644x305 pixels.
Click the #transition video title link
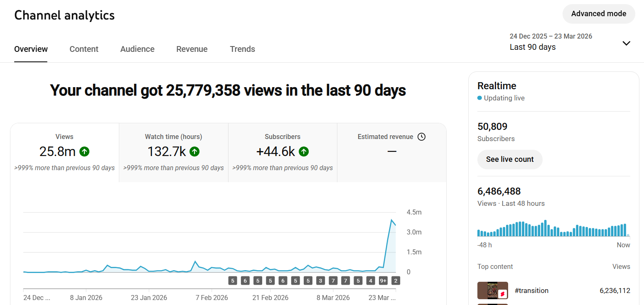tap(531, 290)
